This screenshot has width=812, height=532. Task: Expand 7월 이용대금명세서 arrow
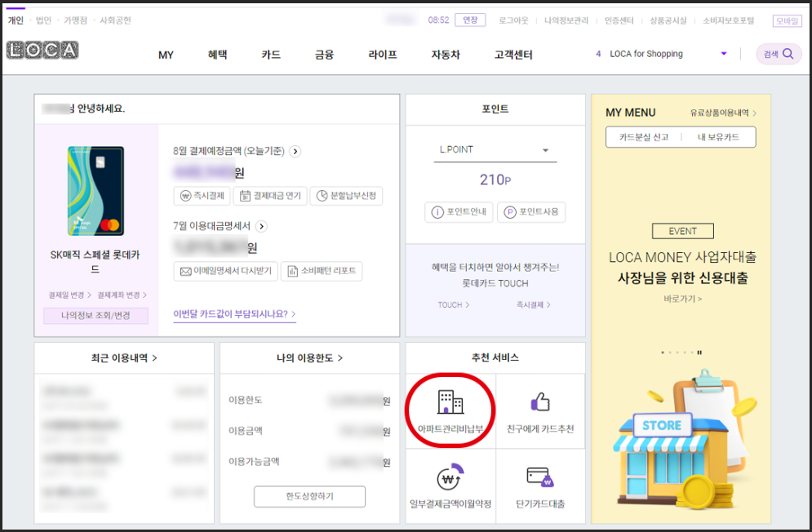[261, 226]
